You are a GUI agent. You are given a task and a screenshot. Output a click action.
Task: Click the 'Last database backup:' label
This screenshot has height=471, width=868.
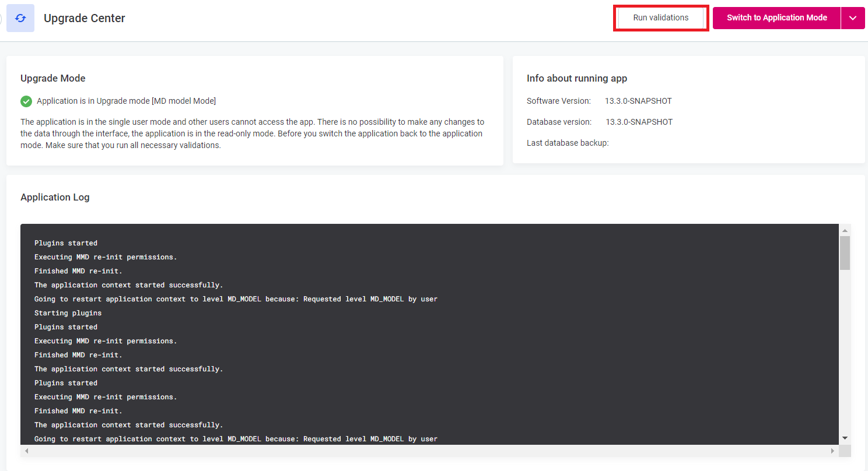[568, 143]
